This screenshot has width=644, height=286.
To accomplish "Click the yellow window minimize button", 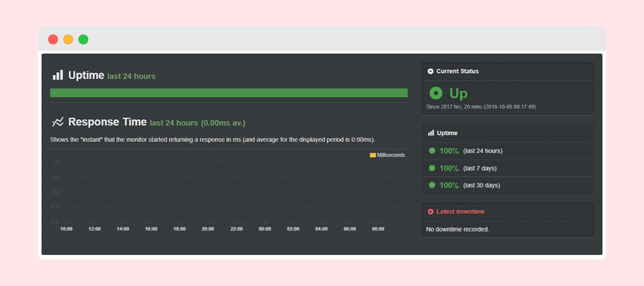I will coord(68,39).
